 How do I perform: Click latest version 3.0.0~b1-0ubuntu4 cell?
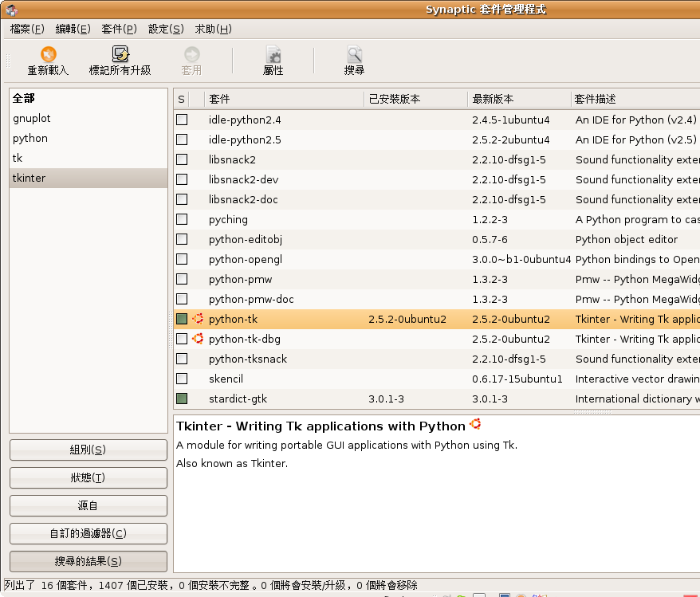(521, 259)
